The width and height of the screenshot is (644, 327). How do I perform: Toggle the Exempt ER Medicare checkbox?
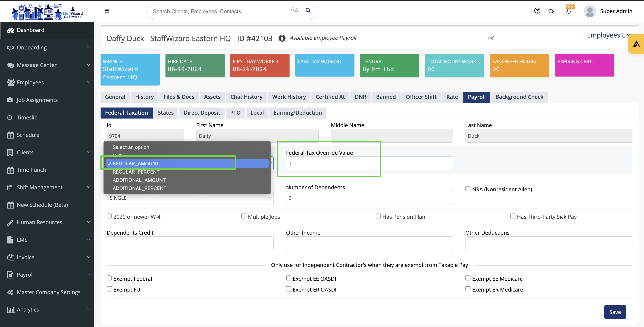click(x=468, y=289)
